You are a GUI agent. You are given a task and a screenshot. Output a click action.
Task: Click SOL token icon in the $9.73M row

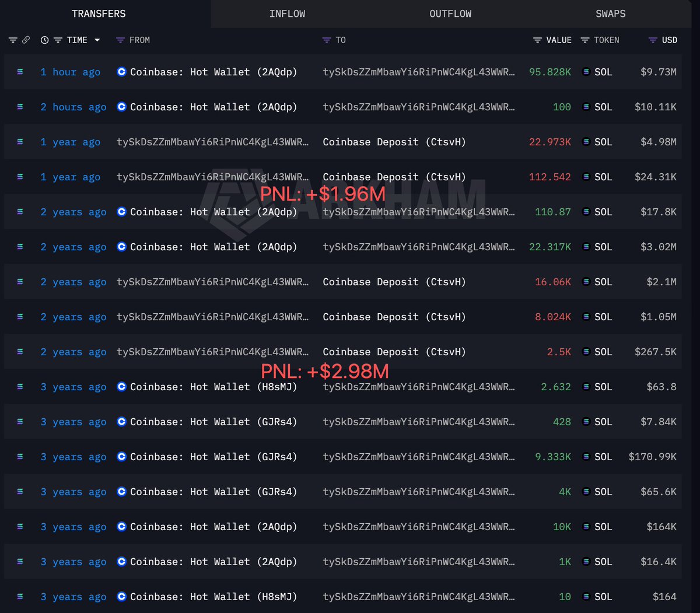click(x=586, y=72)
